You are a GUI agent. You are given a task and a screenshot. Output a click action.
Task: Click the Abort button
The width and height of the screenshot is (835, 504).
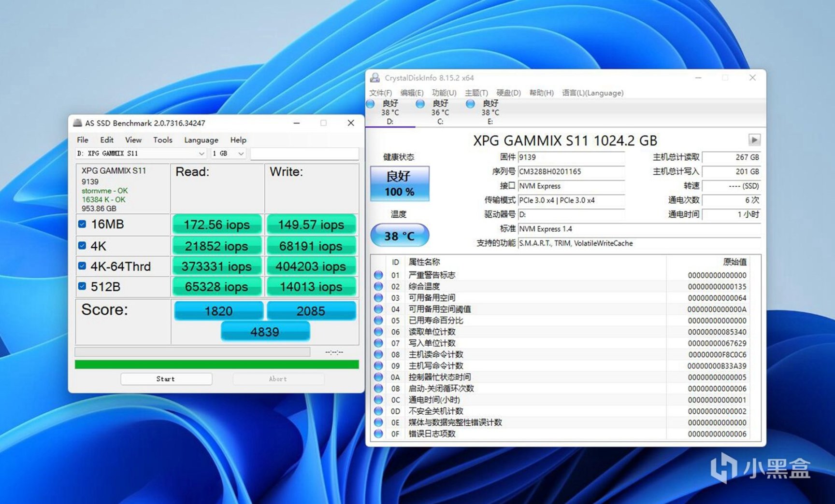(x=278, y=379)
